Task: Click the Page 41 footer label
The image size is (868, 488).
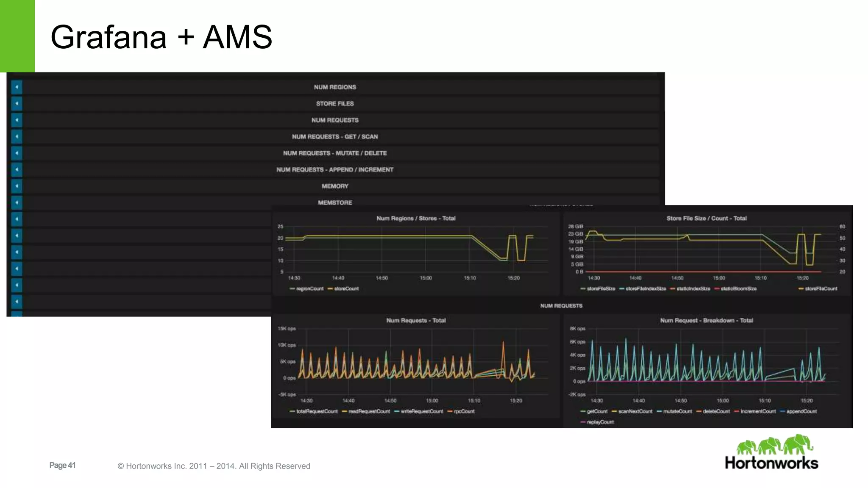Action: tap(62, 465)
